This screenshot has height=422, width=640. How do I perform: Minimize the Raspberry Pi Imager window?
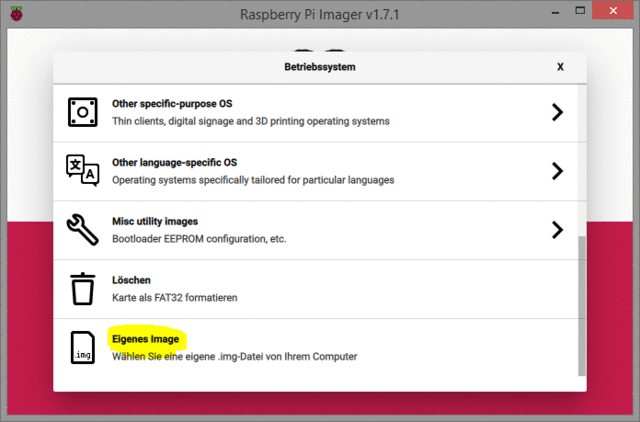[555, 13]
